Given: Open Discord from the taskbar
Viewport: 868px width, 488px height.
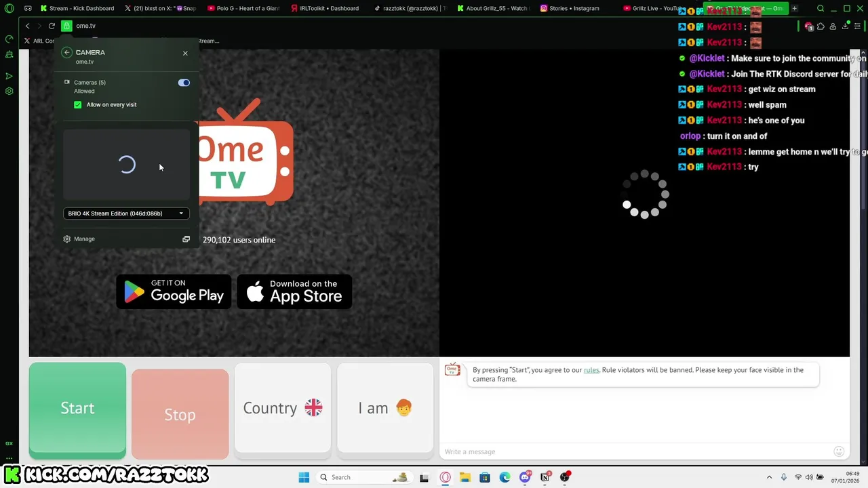Looking at the screenshot, I should [x=525, y=477].
